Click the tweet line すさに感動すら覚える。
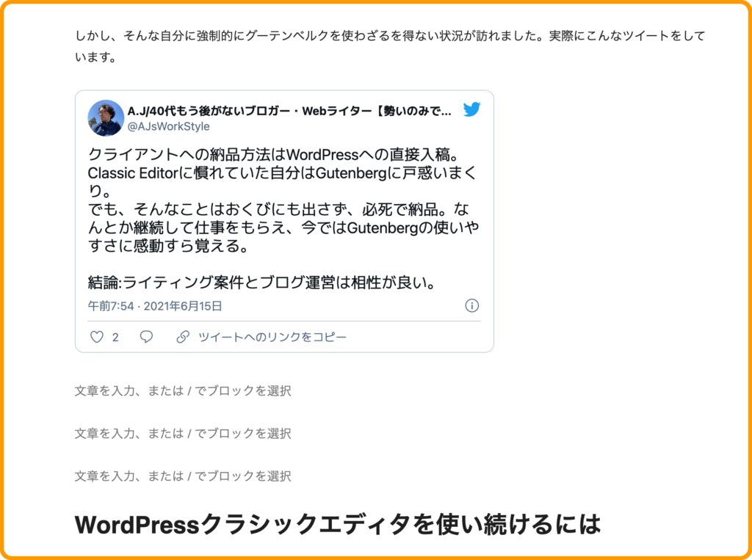 pos(168,246)
